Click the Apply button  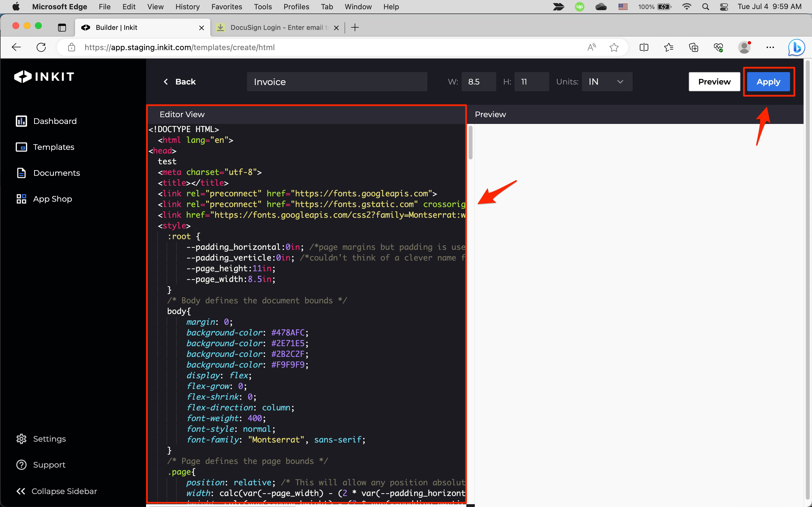click(768, 82)
